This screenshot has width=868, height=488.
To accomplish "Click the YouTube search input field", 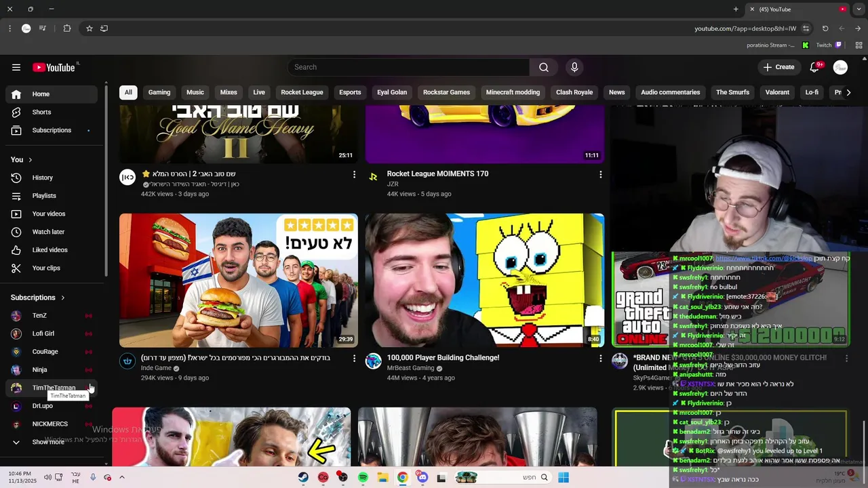I will pyautogui.click(x=409, y=67).
